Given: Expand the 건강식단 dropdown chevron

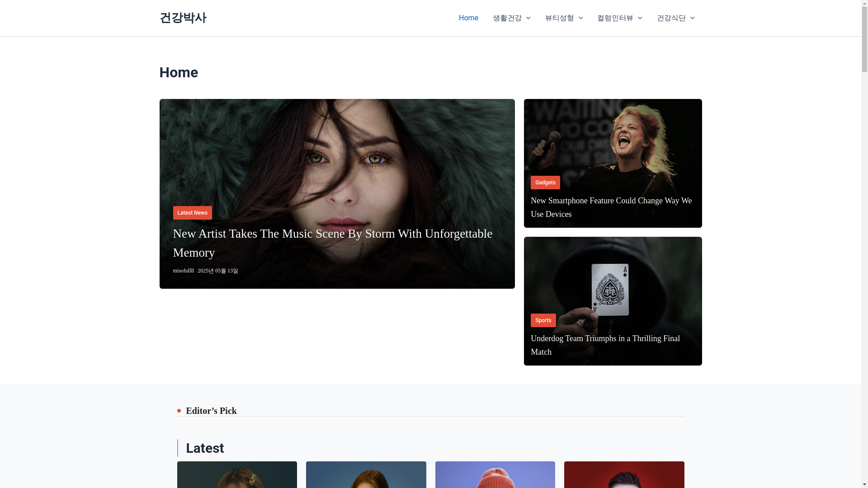Looking at the screenshot, I should tap(692, 18).
